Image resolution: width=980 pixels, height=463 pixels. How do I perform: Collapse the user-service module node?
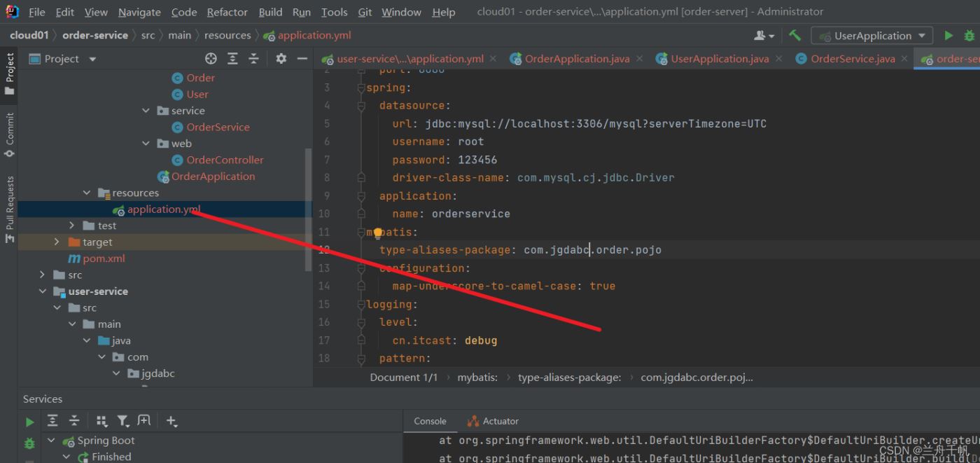[43, 291]
